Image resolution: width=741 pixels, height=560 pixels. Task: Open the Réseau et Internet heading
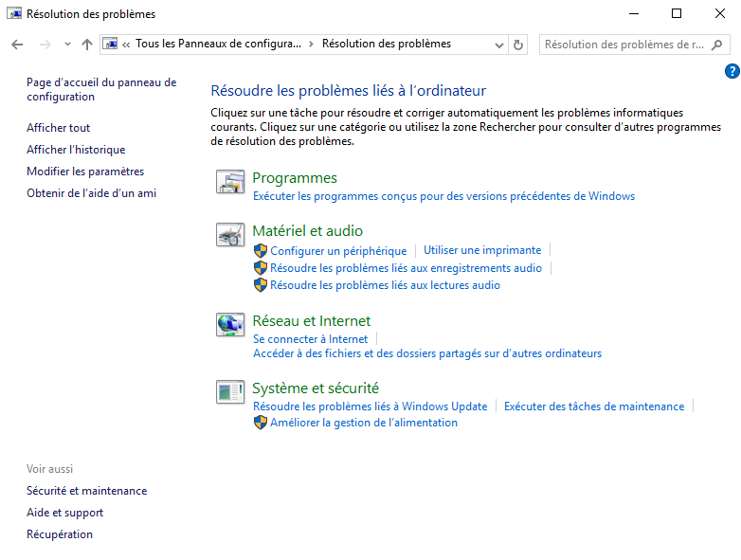pyautogui.click(x=312, y=321)
